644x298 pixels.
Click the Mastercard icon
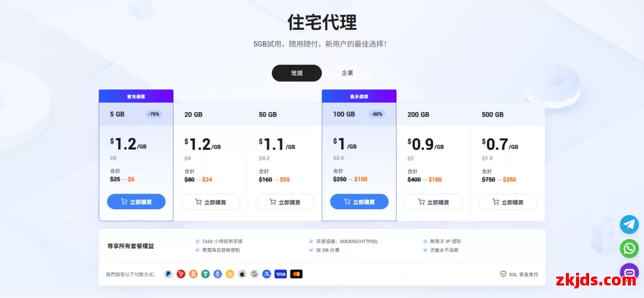point(296,274)
